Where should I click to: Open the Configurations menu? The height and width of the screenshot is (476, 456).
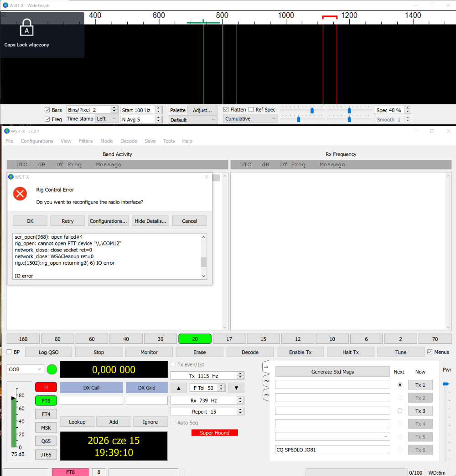click(37, 141)
